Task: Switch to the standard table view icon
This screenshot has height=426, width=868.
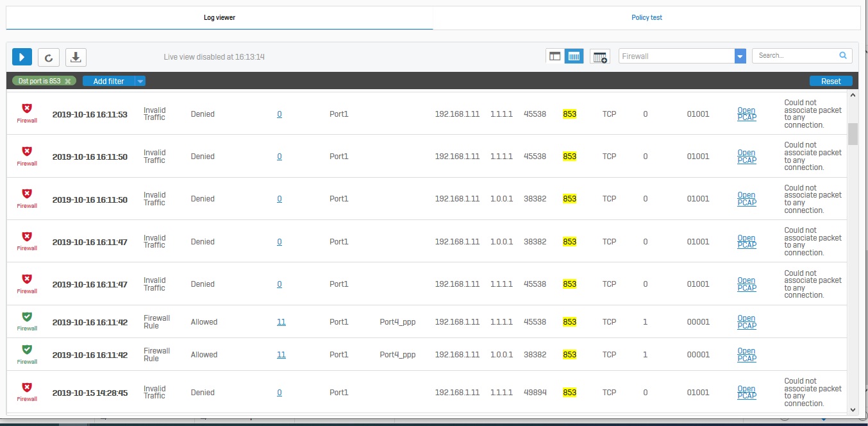Action: coord(555,56)
